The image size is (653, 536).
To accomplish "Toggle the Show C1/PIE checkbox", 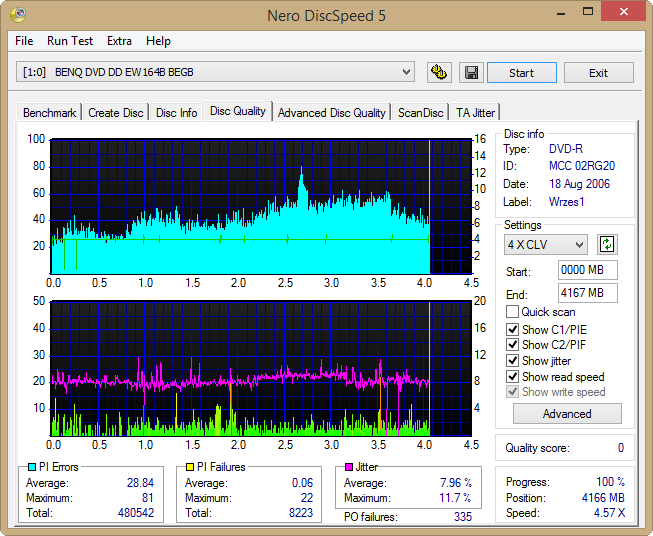I will tap(512, 329).
